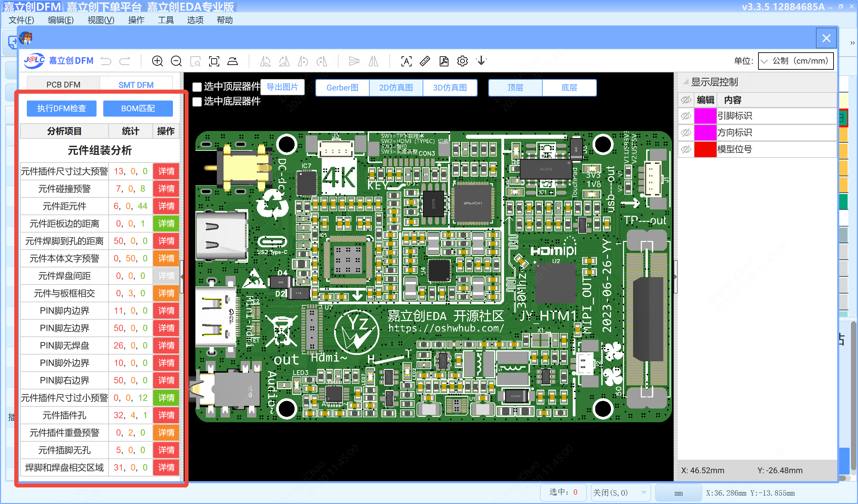Zoom out with the magnifier minus icon
The width and height of the screenshot is (858, 504).
coord(176,61)
